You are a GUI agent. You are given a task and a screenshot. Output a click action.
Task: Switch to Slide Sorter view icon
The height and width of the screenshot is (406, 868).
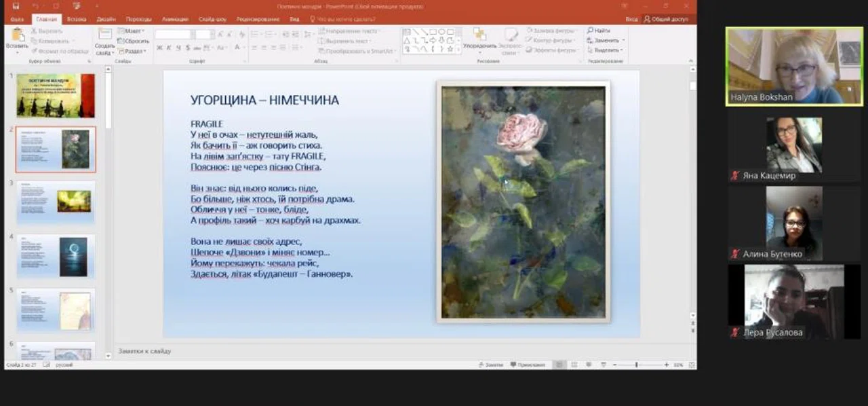[x=574, y=365]
